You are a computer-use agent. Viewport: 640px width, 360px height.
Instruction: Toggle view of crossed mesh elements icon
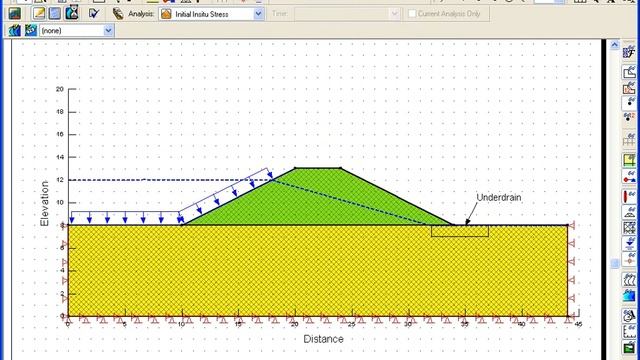[629, 227]
